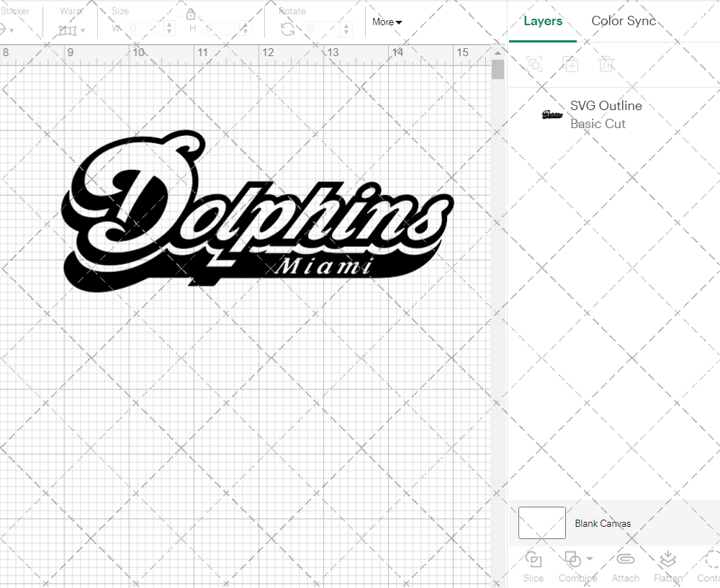This screenshot has width=720, height=588.
Task: Open the More dropdown
Action: tap(386, 22)
